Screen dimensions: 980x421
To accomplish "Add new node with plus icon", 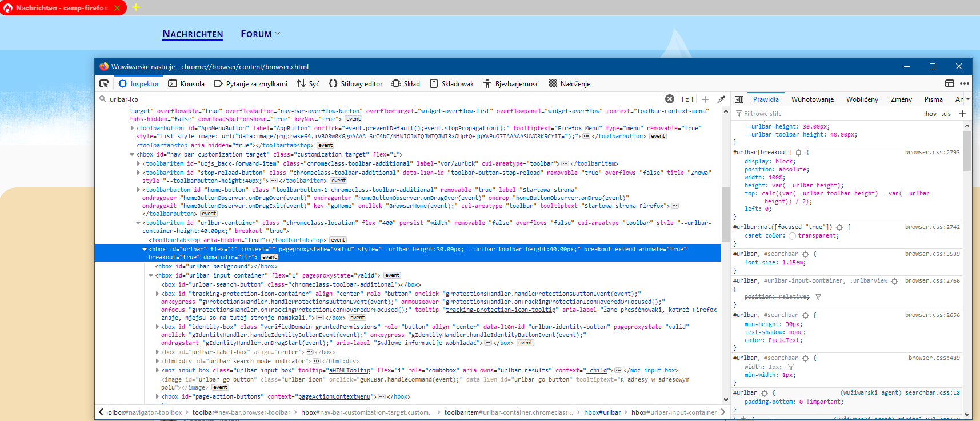I will click(705, 99).
